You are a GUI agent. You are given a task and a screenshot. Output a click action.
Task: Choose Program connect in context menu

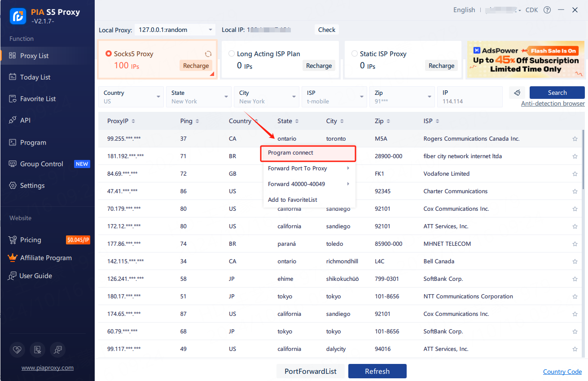(x=308, y=153)
